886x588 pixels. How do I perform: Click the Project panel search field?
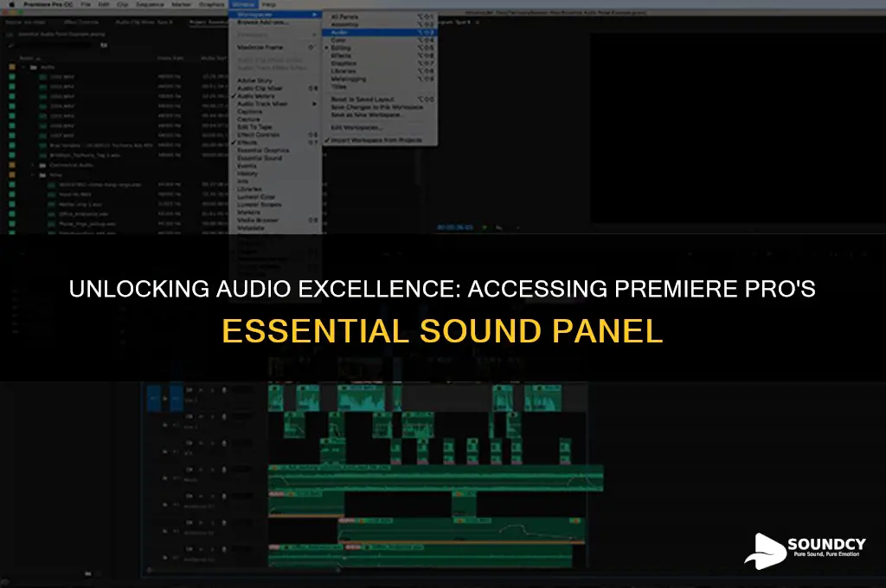click(x=52, y=45)
